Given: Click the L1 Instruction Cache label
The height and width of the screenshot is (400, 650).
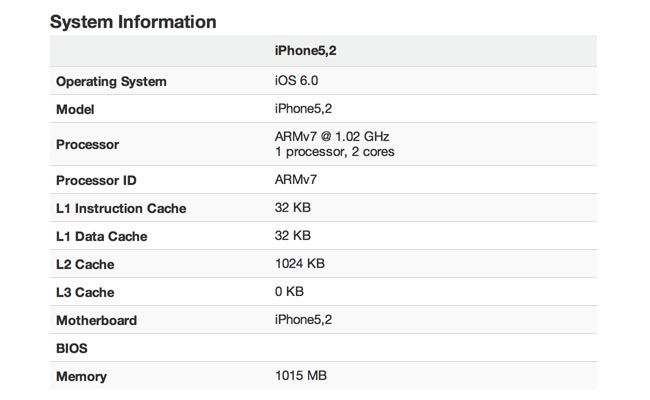Looking at the screenshot, I should click(121, 209).
